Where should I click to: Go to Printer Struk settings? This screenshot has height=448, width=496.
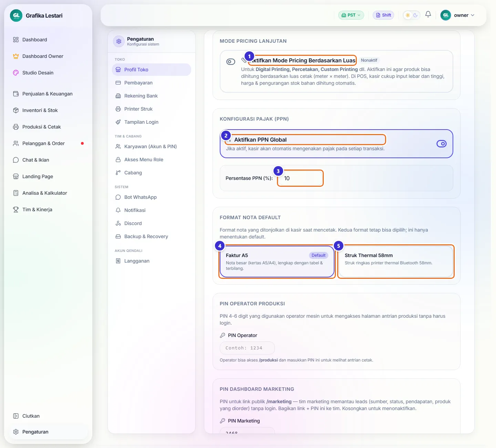coord(152,109)
